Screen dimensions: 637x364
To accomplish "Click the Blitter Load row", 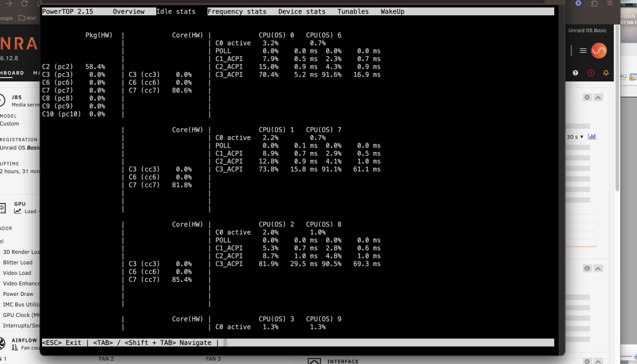I will 17,263.
